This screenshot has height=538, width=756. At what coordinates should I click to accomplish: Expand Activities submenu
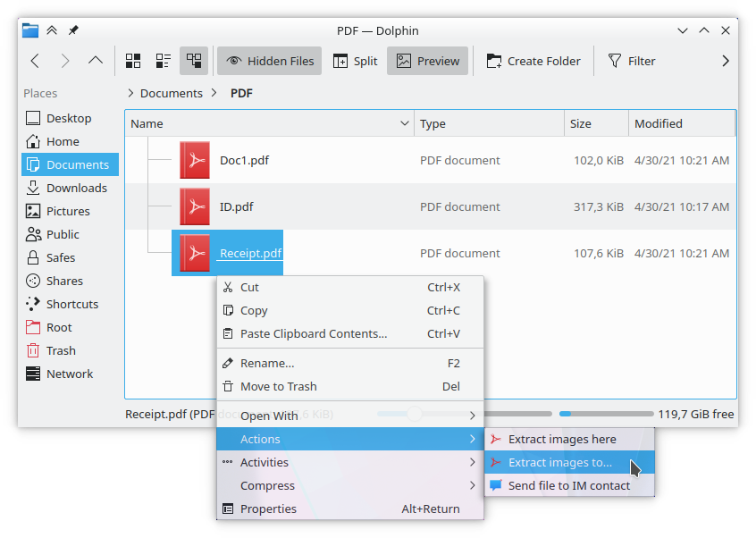click(x=350, y=462)
